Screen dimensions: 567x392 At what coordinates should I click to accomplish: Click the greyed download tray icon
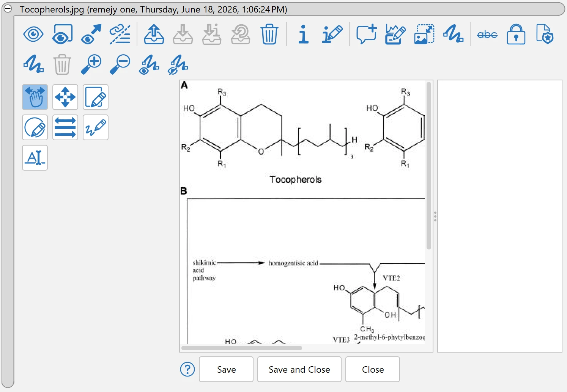point(183,34)
